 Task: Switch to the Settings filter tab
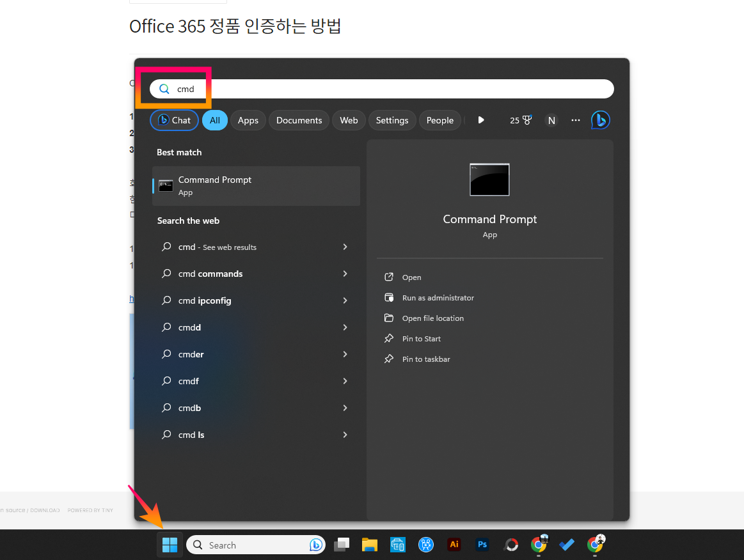point(392,120)
